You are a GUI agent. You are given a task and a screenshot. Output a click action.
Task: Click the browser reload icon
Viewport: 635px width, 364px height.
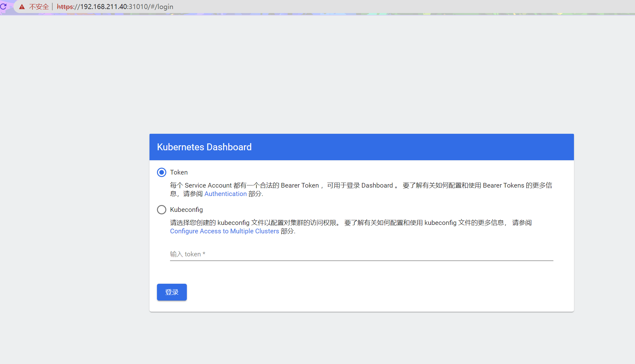tap(3, 6)
